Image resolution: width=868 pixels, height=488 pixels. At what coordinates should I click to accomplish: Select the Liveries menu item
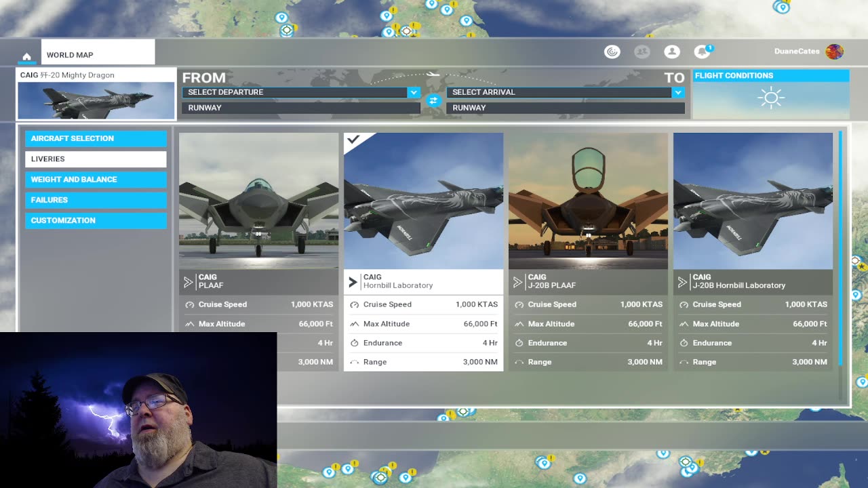click(x=96, y=159)
